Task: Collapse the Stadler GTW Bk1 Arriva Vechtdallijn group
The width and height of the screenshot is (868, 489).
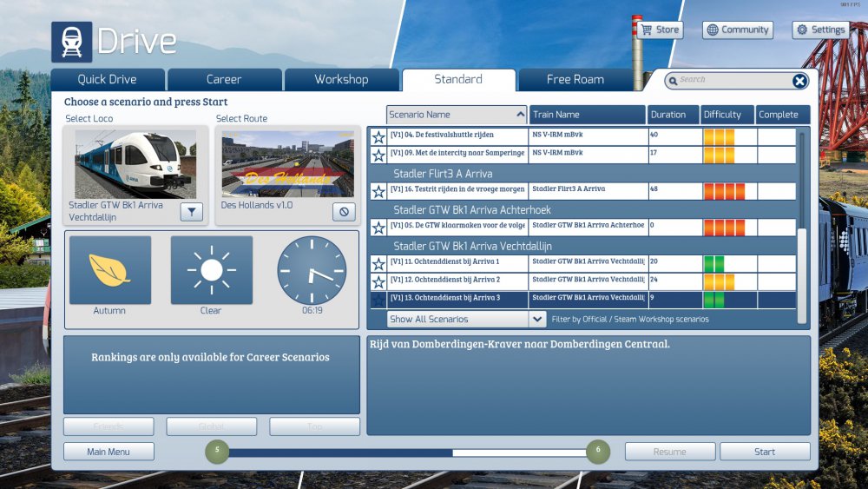Action: click(x=473, y=246)
